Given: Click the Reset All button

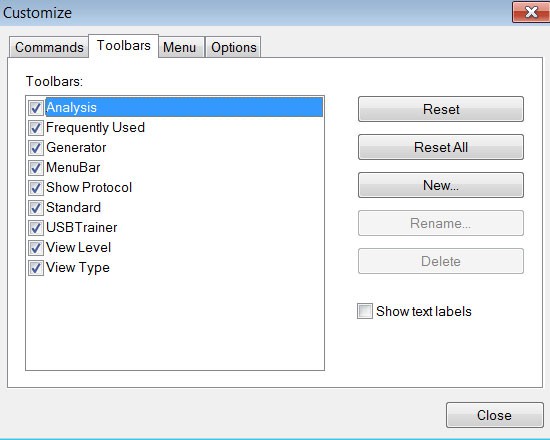Looking at the screenshot, I should [x=441, y=147].
